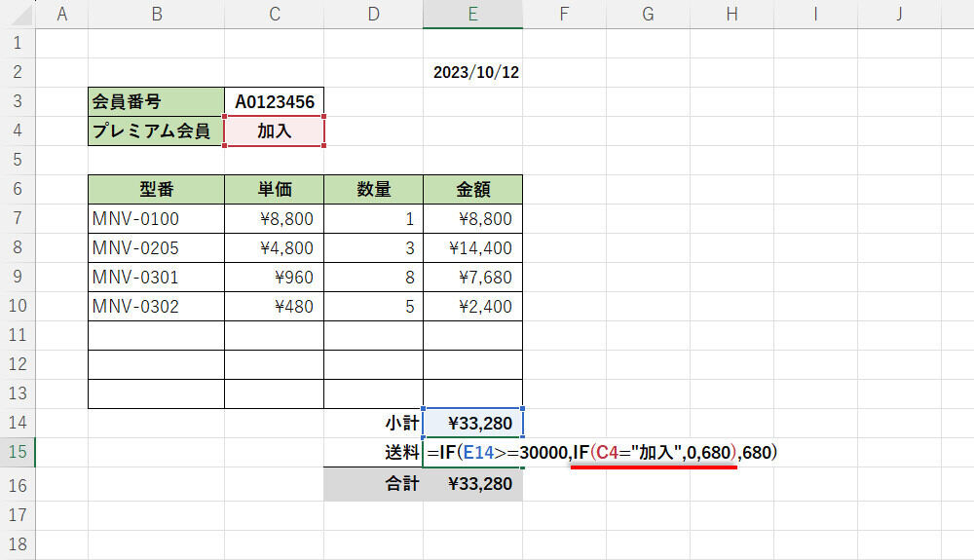Click quantity 1 for MNV-0100
974x560 pixels.
(x=373, y=218)
